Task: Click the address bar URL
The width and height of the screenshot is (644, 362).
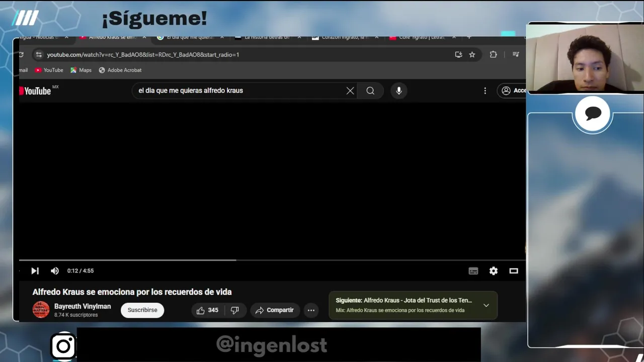Action: coord(143,54)
